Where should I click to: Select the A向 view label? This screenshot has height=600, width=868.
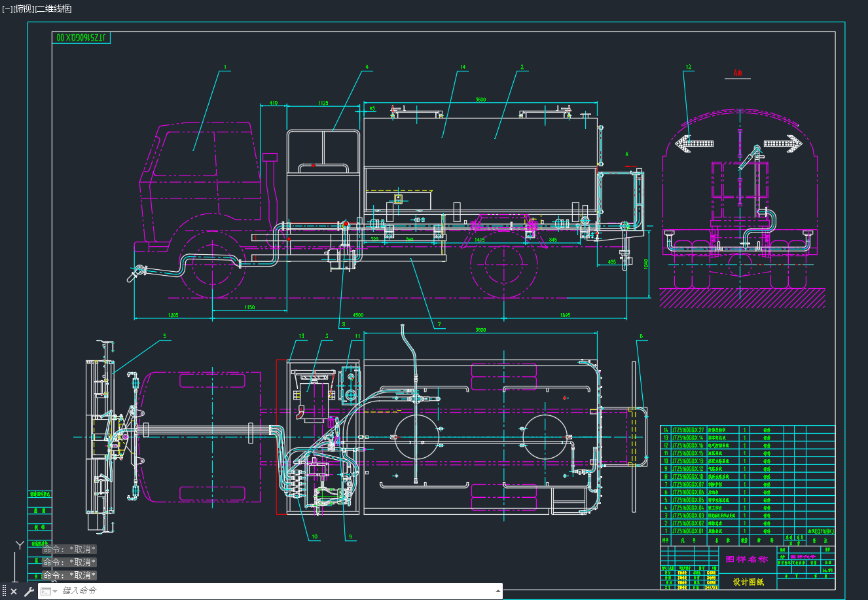pos(738,73)
